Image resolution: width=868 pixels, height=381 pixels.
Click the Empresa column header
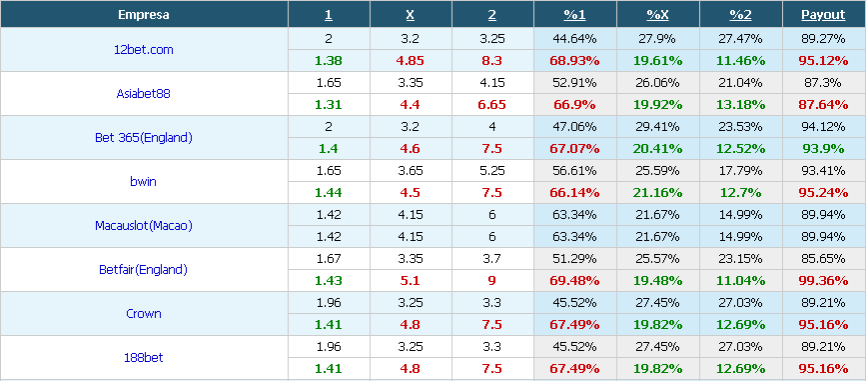pyautogui.click(x=144, y=15)
